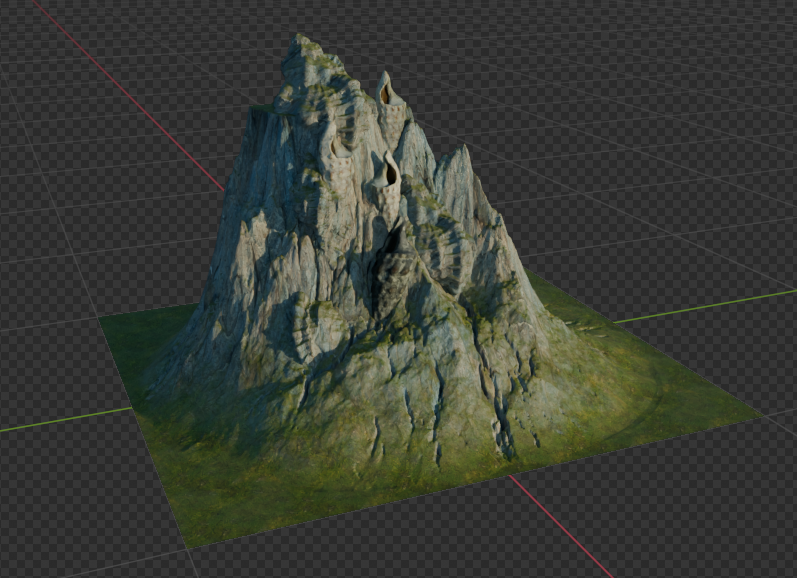Select the red X axis line at the bottom right
Viewport: 797px width, 578px height.
click(x=560, y=530)
